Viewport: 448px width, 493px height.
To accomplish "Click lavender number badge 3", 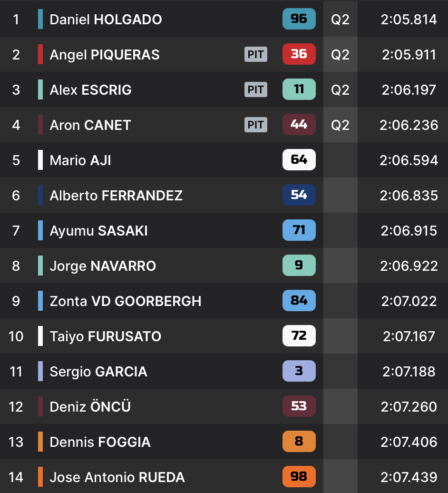I will click(x=299, y=371).
